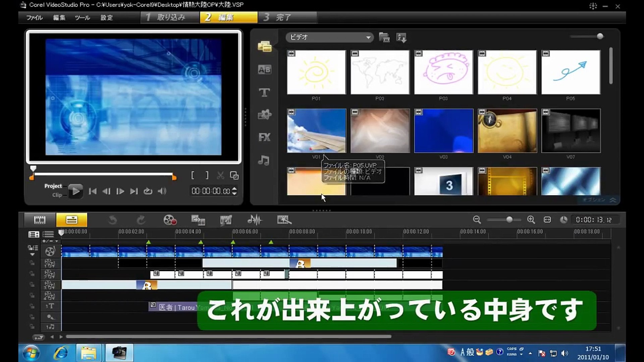Image resolution: width=644 pixels, height=362 pixels.
Task: Open the FX filter library
Action: pos(264,137)
